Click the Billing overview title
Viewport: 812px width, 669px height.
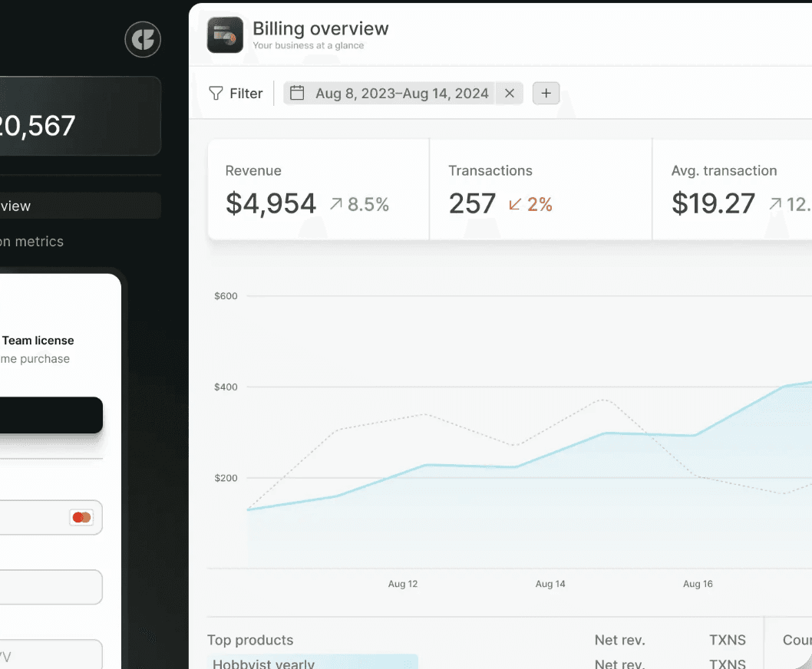pos(321,28)
